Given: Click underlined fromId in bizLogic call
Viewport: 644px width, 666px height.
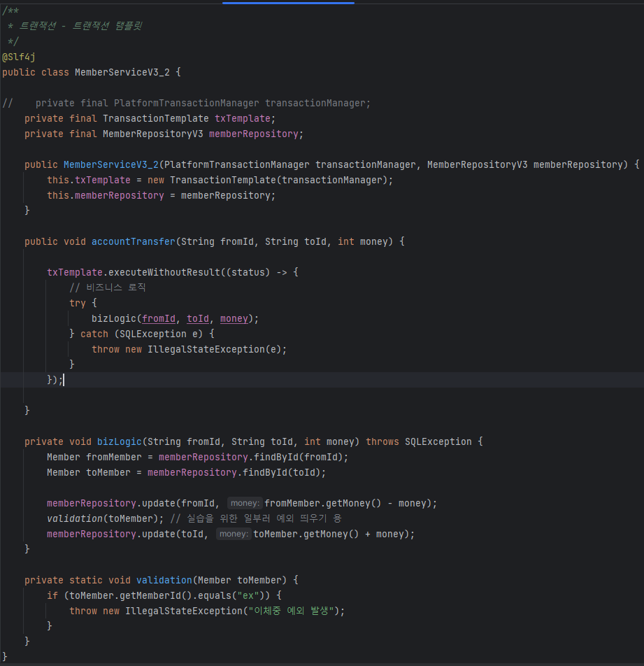Looking at the screenshot, I should [x=159, y=318].
